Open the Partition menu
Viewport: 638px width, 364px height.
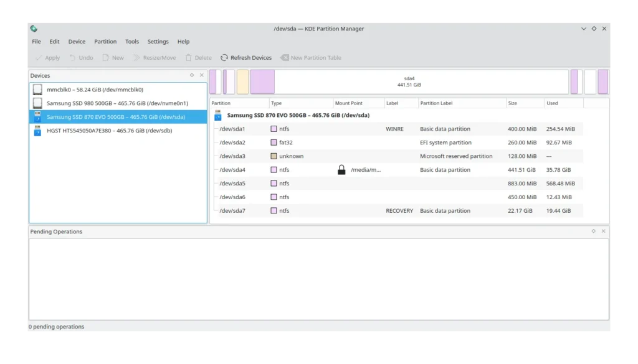(105, 42)
